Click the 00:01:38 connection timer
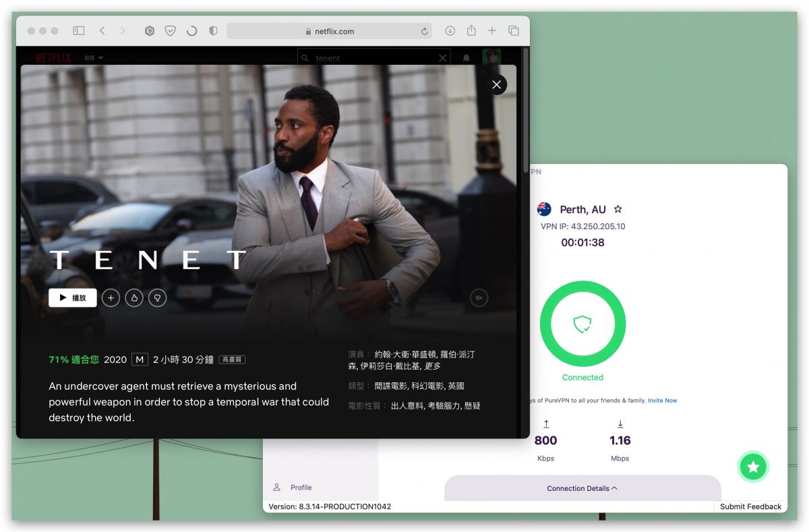 click(x=582, y=243)
